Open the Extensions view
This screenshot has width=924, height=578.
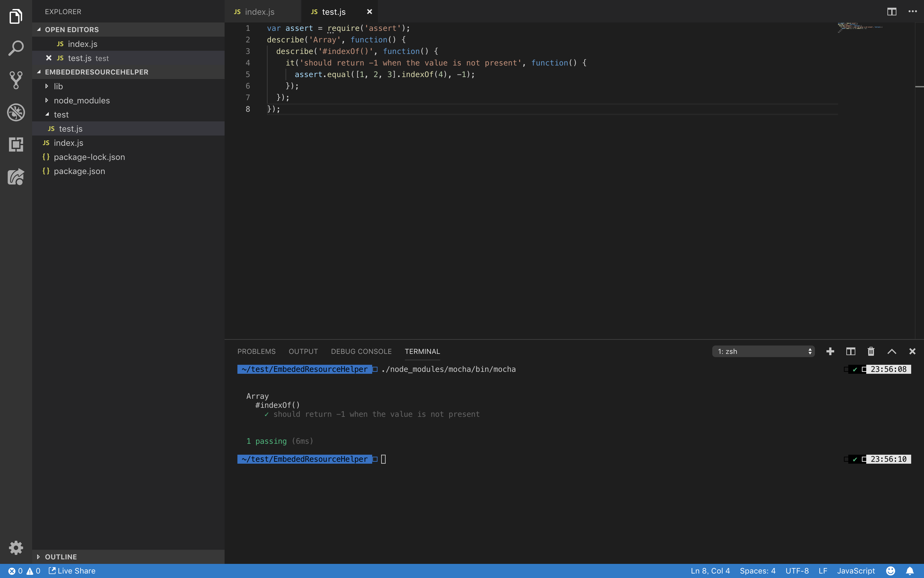tap(16, 144)
